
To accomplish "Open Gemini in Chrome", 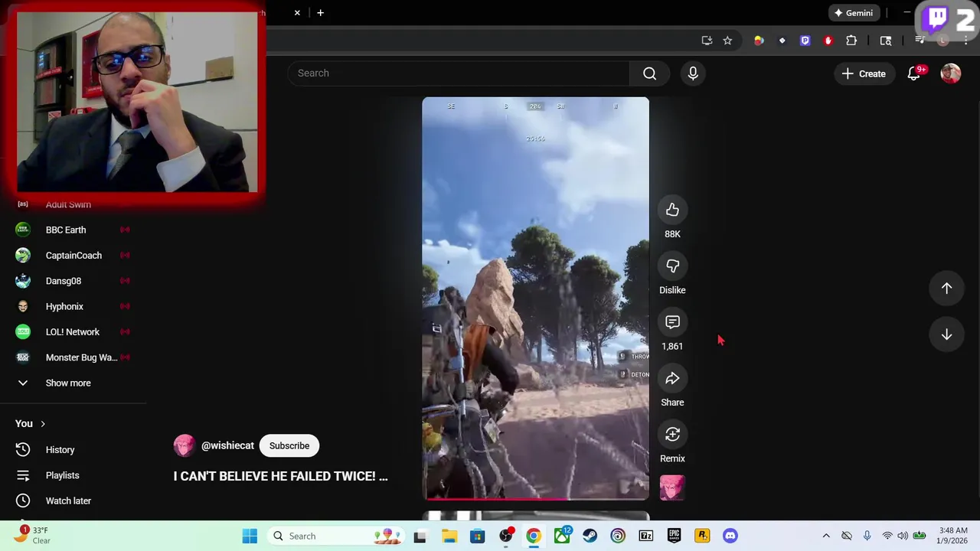I will click(x=854, y=13).
